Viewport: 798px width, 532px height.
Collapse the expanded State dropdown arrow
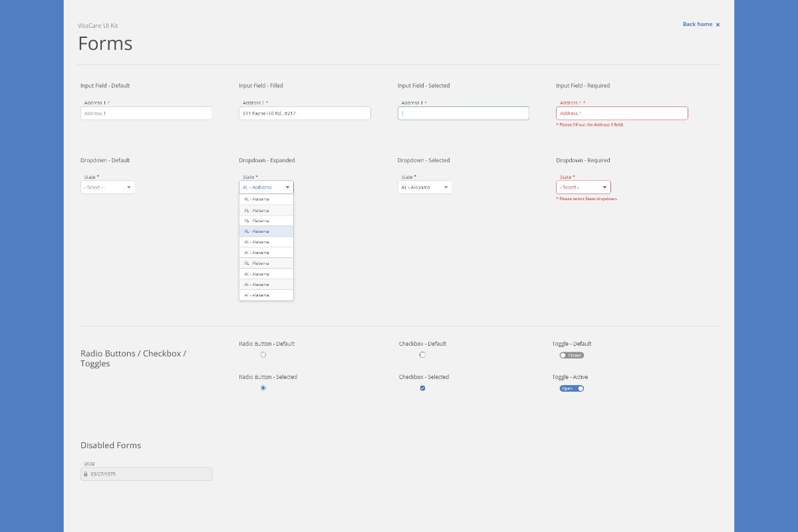(x=287, y=188)
